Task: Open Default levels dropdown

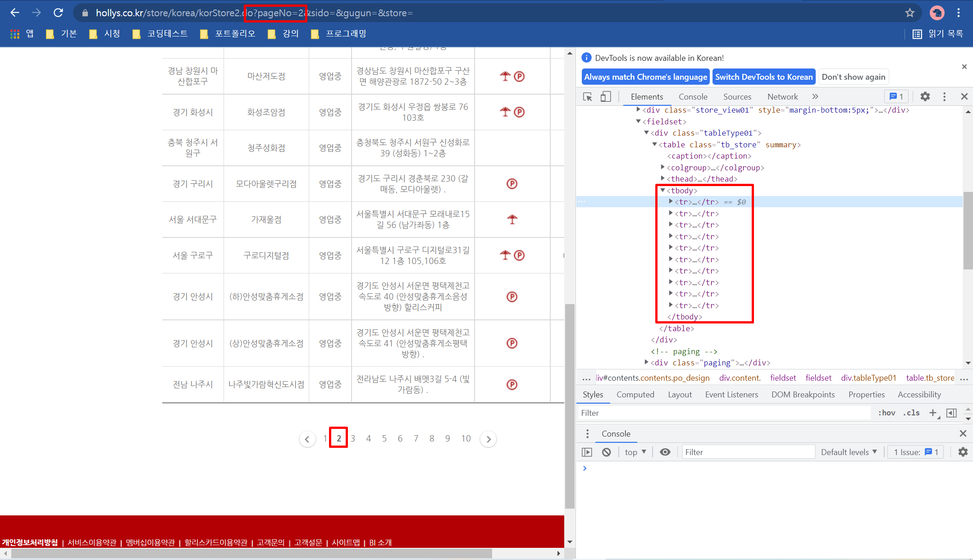Action: (849, 452)
